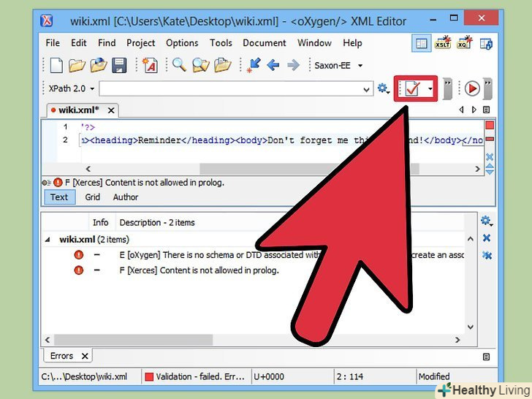532x399 pixels.
Task: Expand hidden toolbar items after Validate
Action: pyautogui.click(x=447, y=89)
